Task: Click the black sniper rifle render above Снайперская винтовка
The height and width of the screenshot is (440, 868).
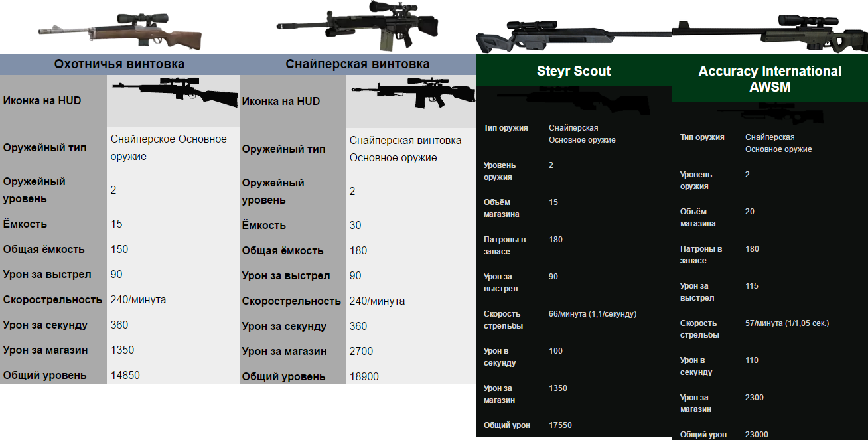Action: pos(358,27)
